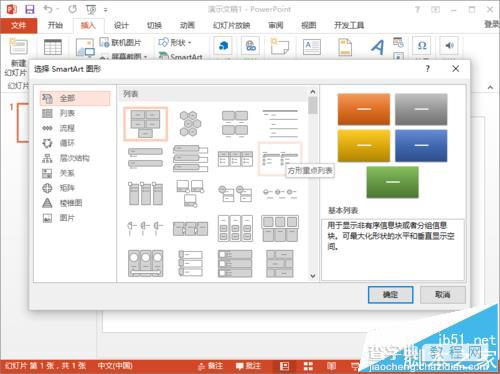
Task: Click 联机图片 (Online Pictures) in ribbon
Action: coord(121,43)
